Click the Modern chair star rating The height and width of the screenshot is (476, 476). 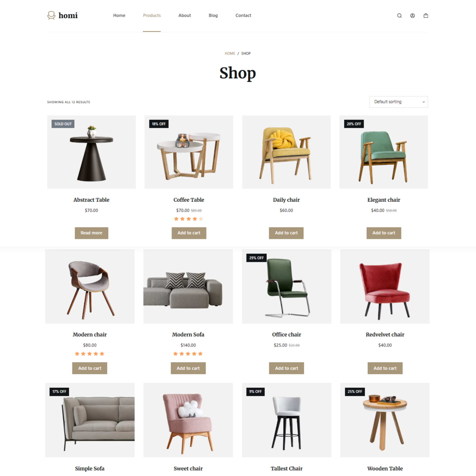89,354
